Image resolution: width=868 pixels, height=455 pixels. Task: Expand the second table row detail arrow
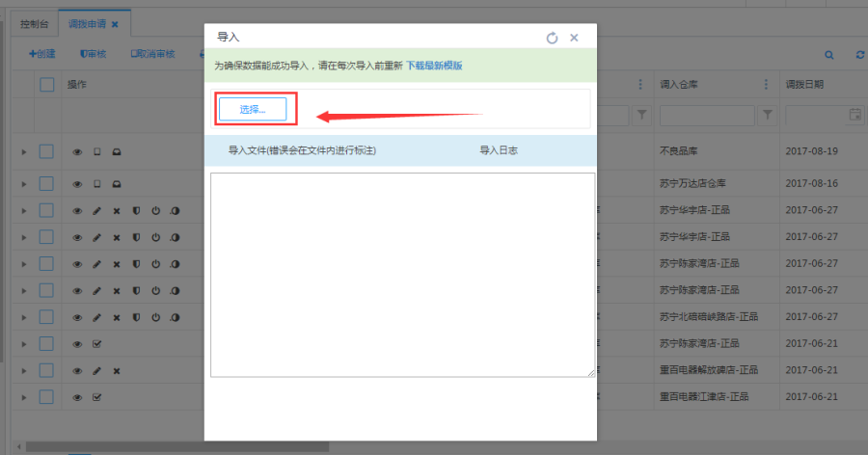pyautogui.click(x=23, y=183)
